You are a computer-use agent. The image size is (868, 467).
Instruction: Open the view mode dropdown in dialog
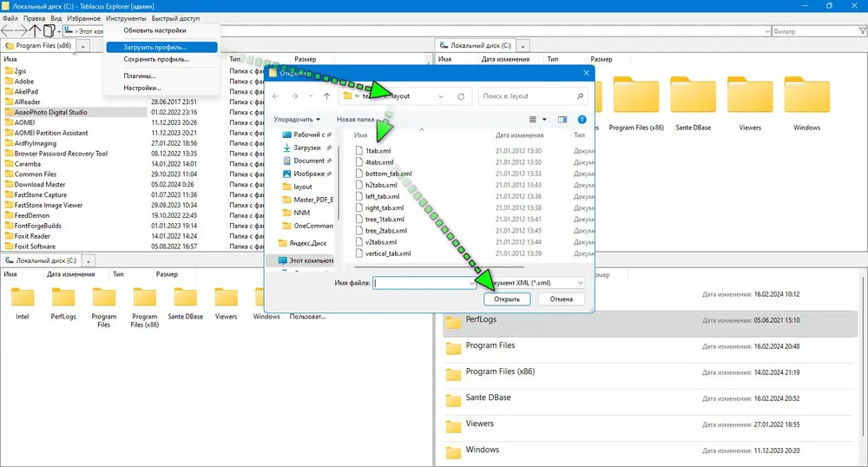[x=544, y=119]
